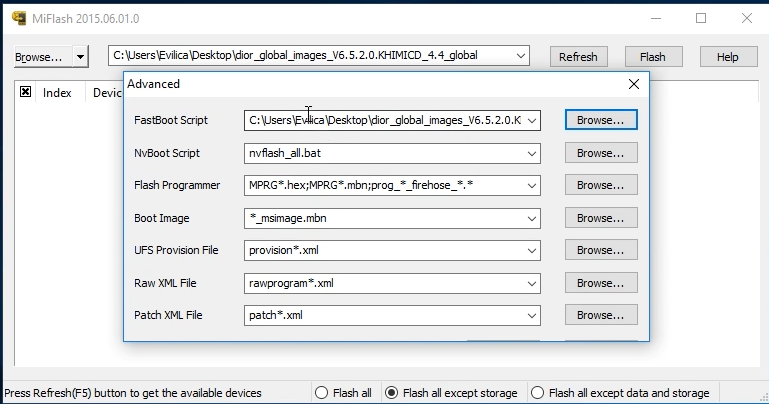Click the 'FastBoot Script' label

tap(171, 120)
